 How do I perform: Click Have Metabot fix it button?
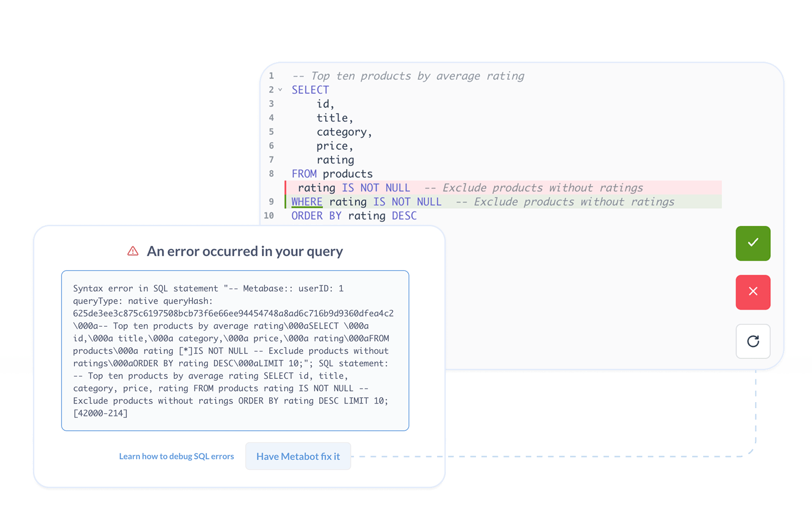click(x=298, y=456)
